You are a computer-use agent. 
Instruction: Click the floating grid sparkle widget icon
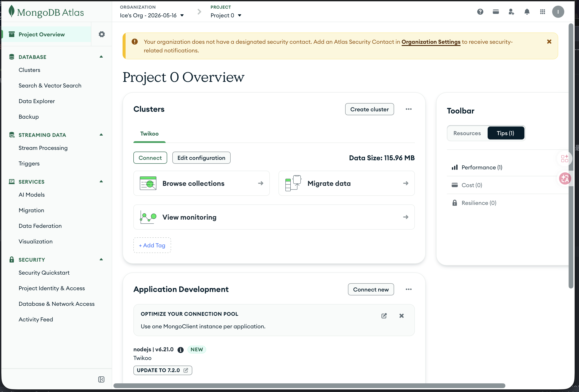(x=564, y=159)
